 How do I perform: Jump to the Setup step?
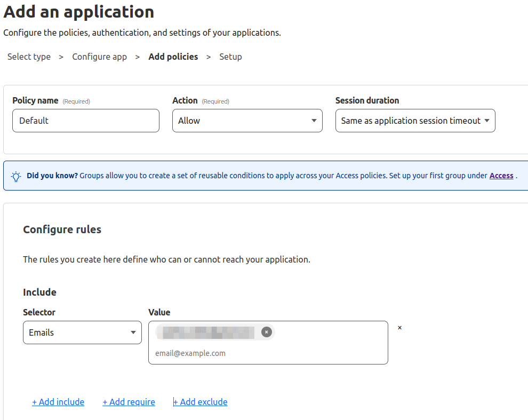coord(230,57)
